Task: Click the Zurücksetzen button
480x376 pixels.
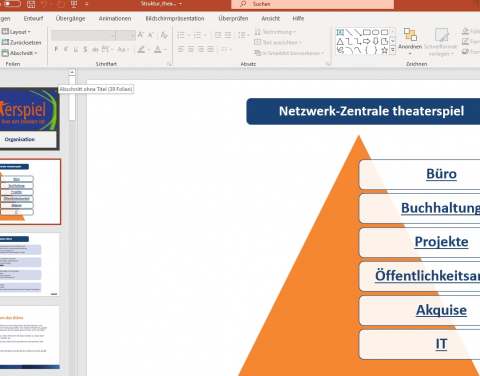Action: (x=22, y=42)
